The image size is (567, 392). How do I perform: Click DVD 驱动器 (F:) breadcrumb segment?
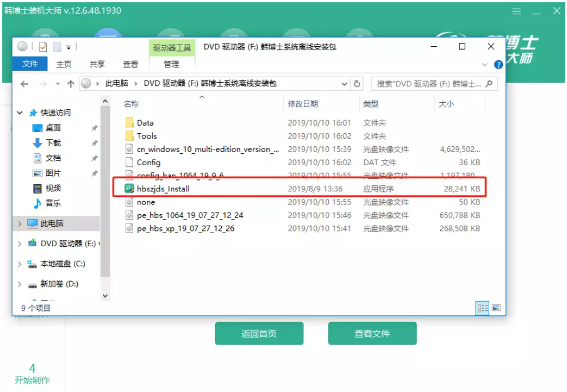click(x=210, y=83)
